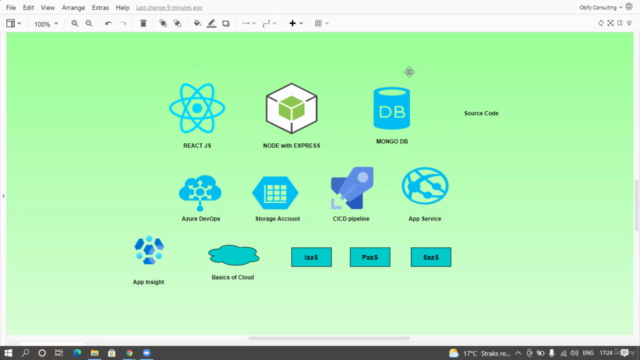Select the PaaS box
Screen dimensions: 640x360
pos(370,257)
